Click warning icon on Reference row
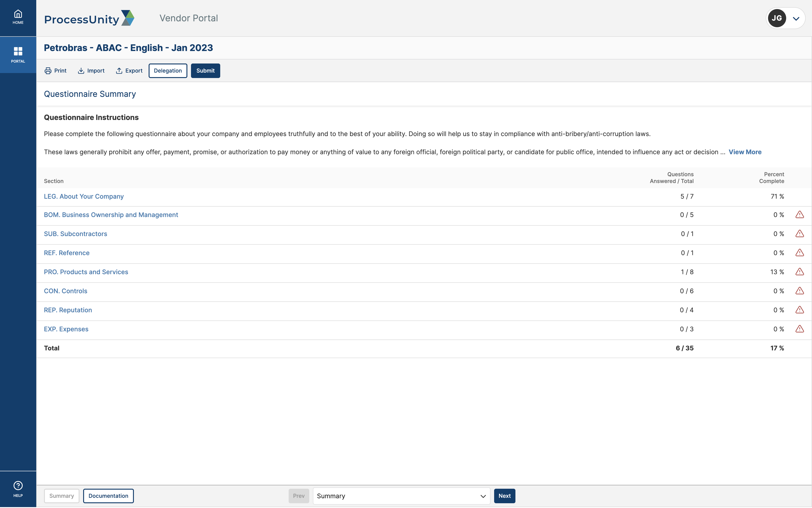The width and height of the screenshot is (812, 508). coord(800,253)
